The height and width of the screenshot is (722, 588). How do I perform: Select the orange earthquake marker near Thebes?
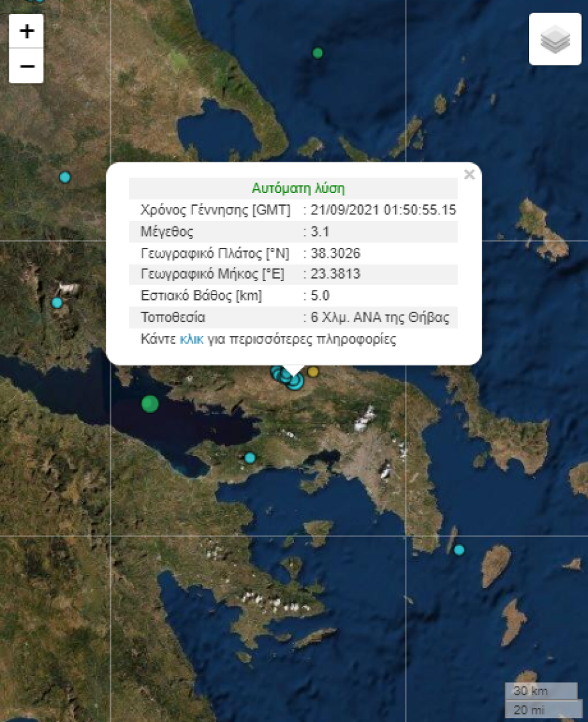point(311,372)
